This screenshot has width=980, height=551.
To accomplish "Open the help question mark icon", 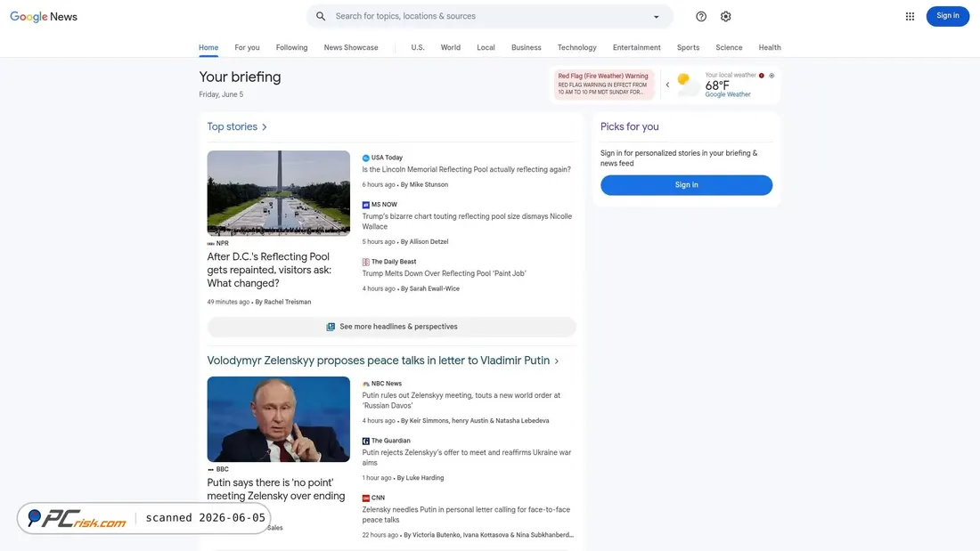I will pos(701,16).
